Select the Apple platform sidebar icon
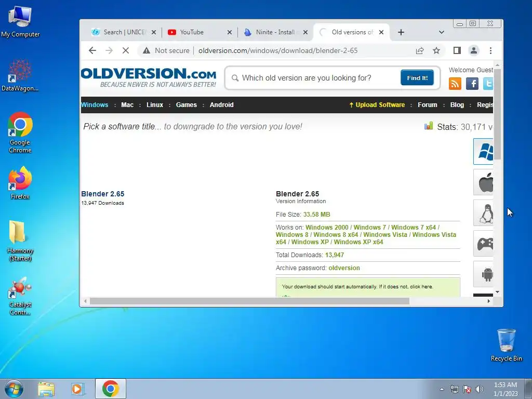The height and width of the screenshot is (399, 532). tap(484, 182)
